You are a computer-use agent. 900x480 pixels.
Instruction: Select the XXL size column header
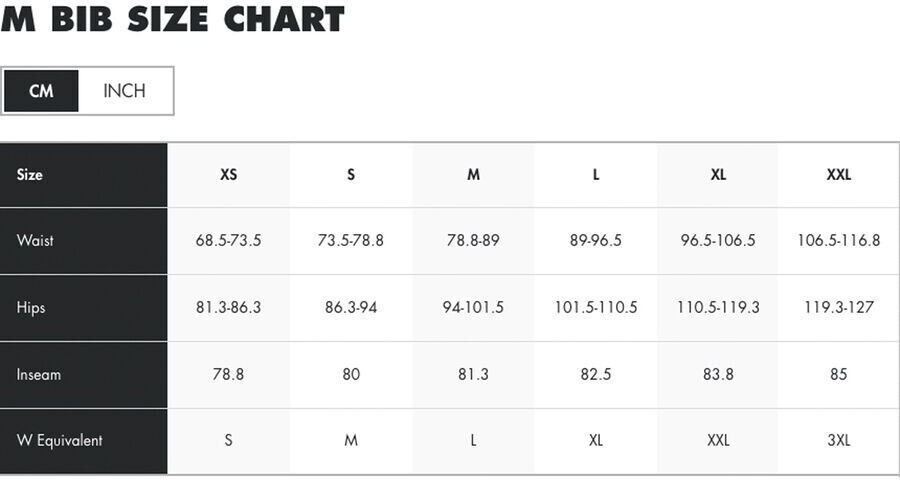pos(838,174)
